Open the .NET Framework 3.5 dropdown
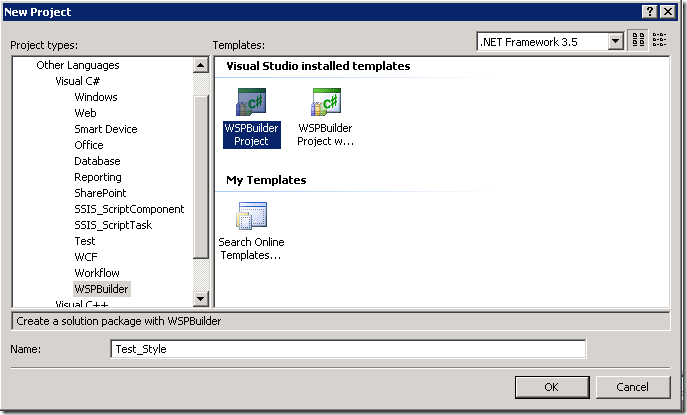 pos(615,42)
